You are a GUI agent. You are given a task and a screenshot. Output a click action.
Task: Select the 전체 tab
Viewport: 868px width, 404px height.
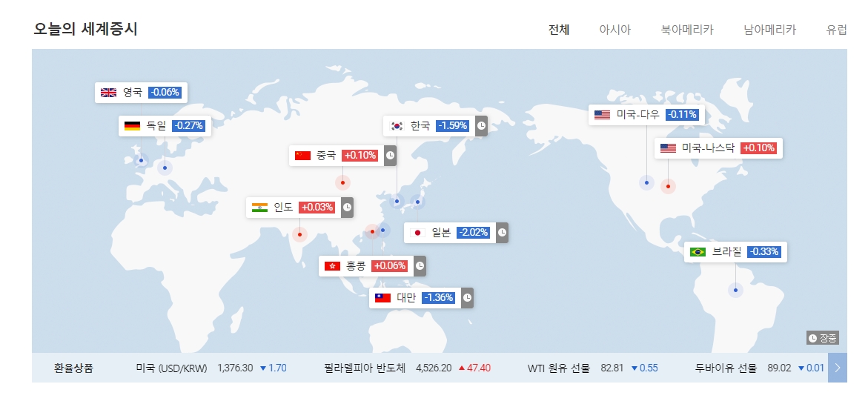click(x=559, y=30)
